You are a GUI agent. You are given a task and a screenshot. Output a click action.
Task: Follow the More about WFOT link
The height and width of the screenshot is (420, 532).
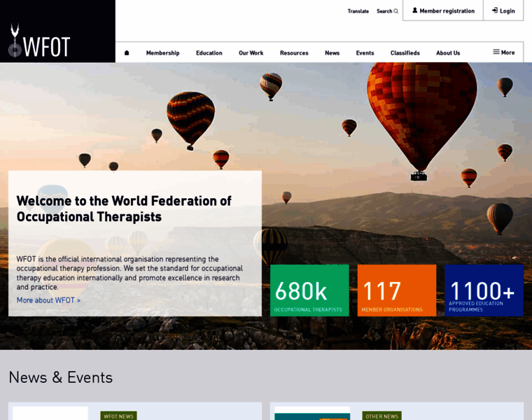[48, 300]
